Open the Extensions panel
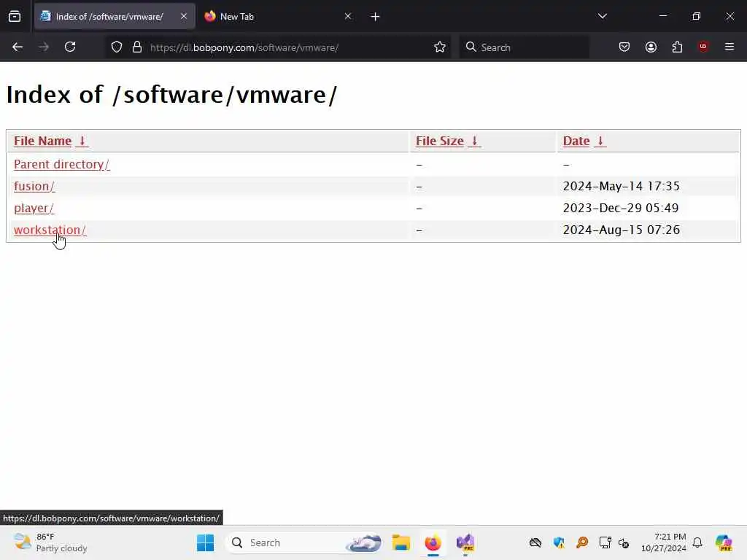Viewport: 747px width, 560px height. (677, 47)
